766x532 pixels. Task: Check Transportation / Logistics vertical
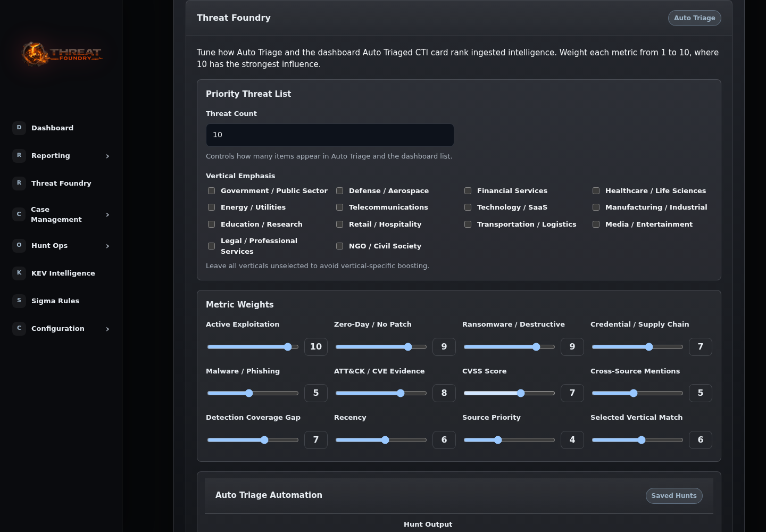[x=468, y=225]
